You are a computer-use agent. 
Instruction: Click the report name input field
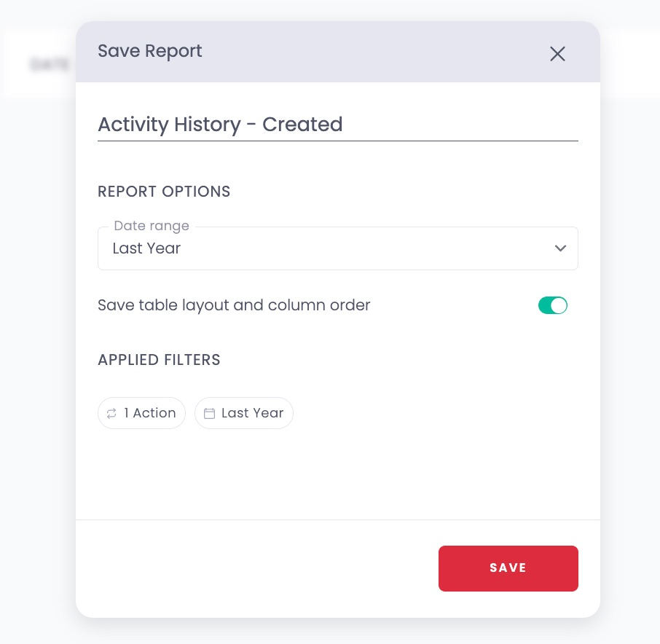click(x=337, y=125)
